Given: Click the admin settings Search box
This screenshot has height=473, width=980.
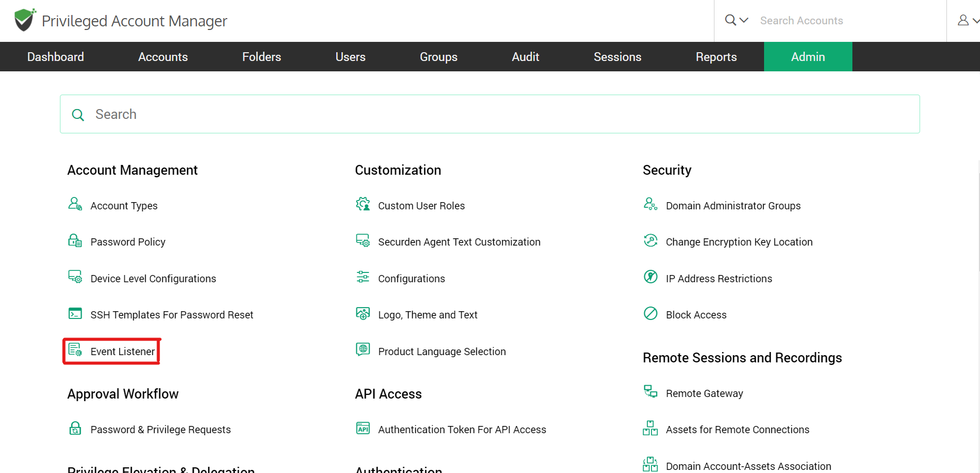Looking at the screenshot, I should [x=490, y=114].
